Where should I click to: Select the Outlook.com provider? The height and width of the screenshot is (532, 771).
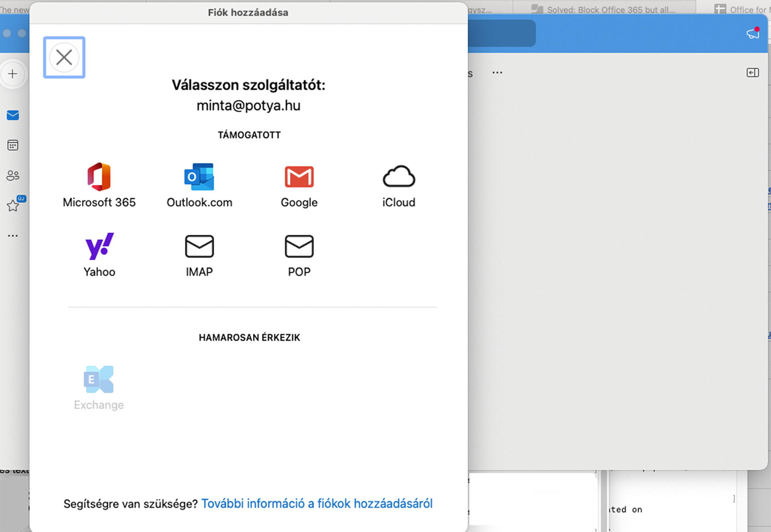(x=199, y=185)
